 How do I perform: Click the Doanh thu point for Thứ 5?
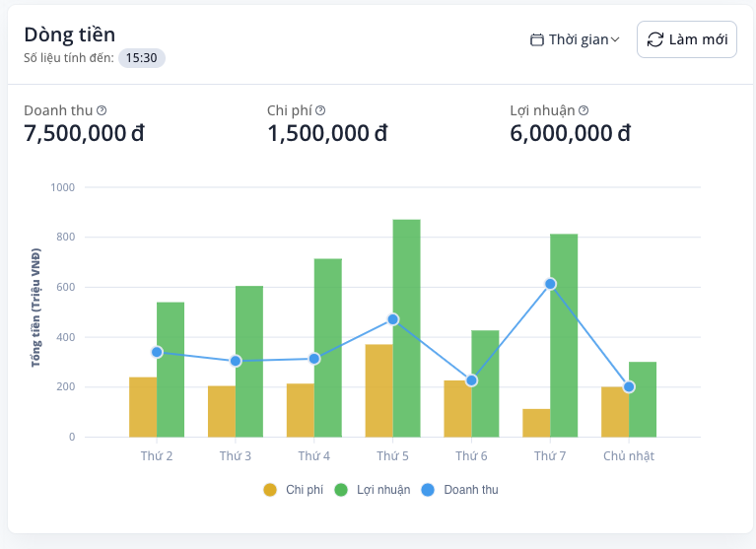click(393, 319)
